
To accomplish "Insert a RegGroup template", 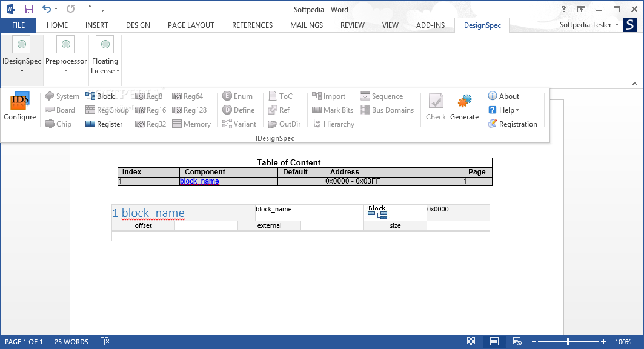I will tap(107, 110).
